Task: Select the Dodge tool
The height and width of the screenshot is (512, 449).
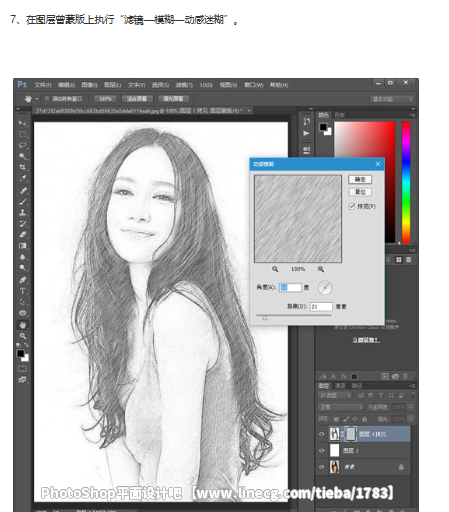Action: pos(23,268)
